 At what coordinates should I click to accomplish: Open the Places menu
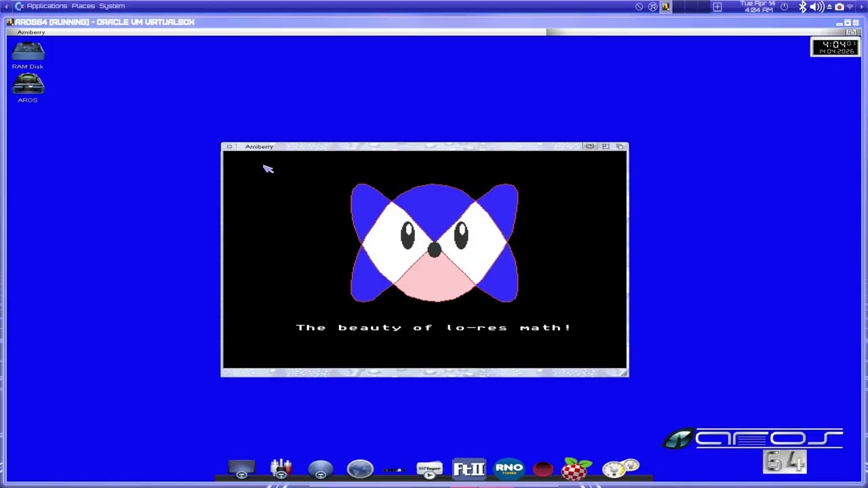tap(83, 6)
